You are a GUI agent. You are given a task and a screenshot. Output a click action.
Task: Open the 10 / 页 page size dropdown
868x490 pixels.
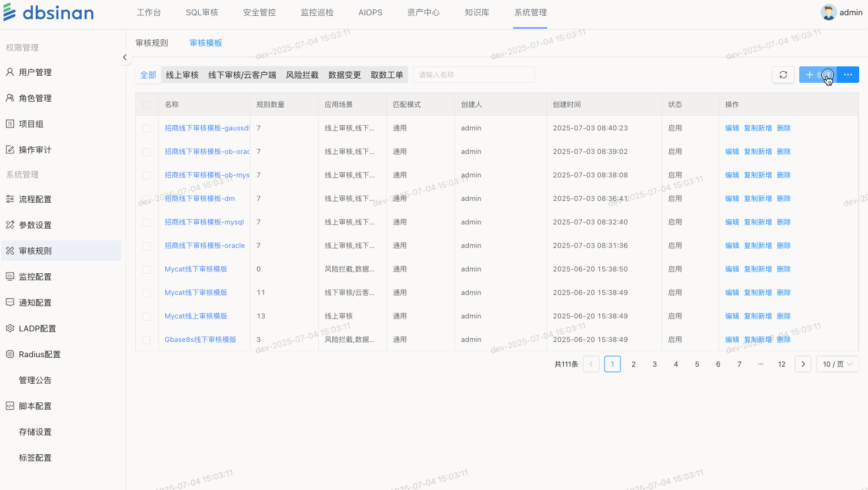pyautogui.click(x=837, y=364)
